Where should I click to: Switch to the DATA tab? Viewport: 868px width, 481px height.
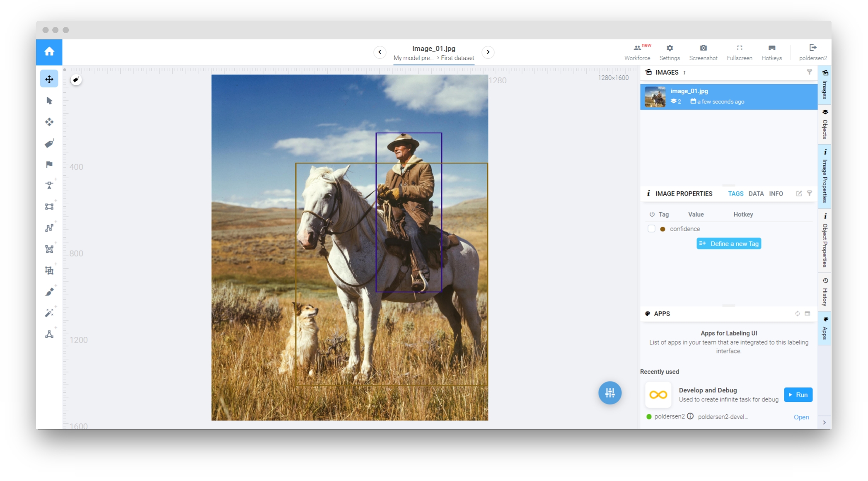tap(756, 193)
